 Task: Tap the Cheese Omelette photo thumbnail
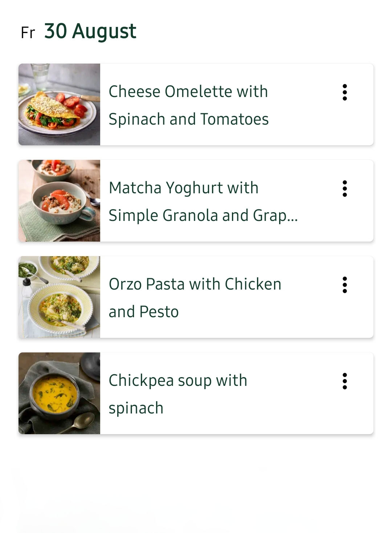(x=59, y=105)
